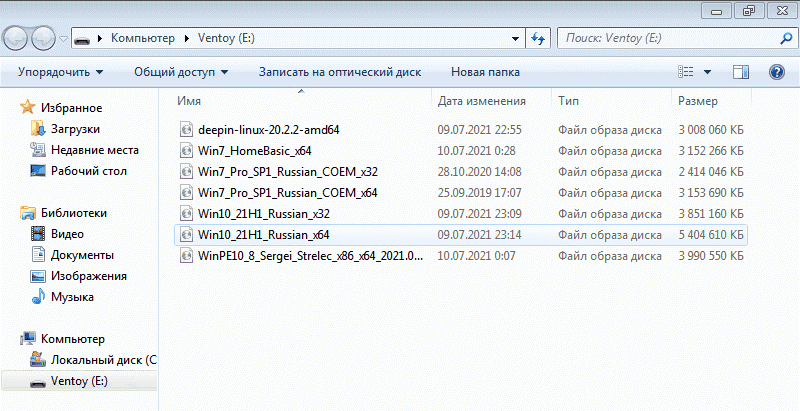Viewport: 800px width, 411px height.
Task: Click Записать на оптический диск
Action: [339, 72]
